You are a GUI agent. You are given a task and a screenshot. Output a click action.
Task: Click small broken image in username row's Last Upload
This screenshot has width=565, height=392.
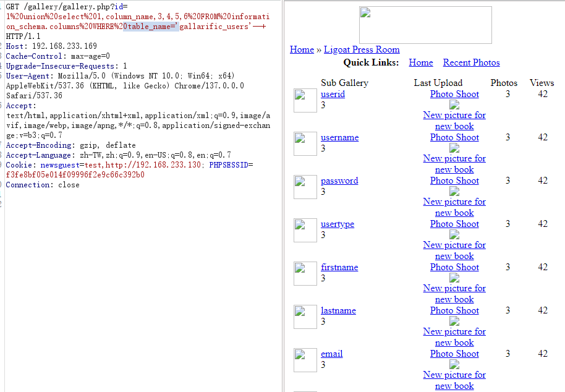tap(454, 148)
